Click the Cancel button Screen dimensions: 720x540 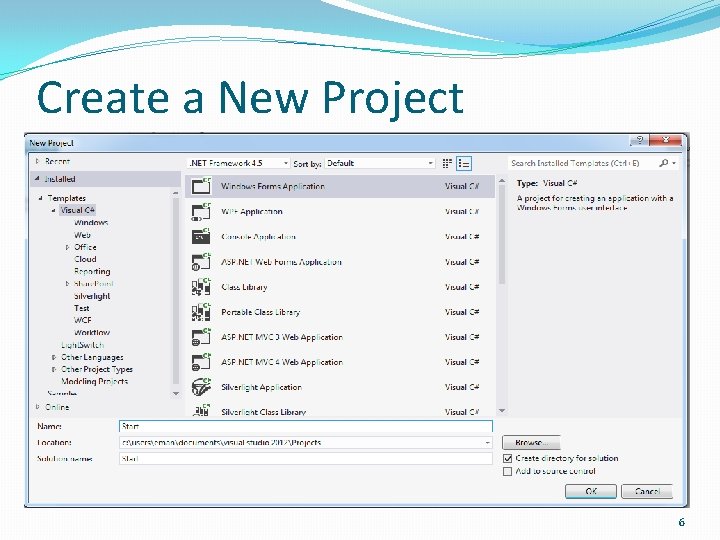(647, 491)
